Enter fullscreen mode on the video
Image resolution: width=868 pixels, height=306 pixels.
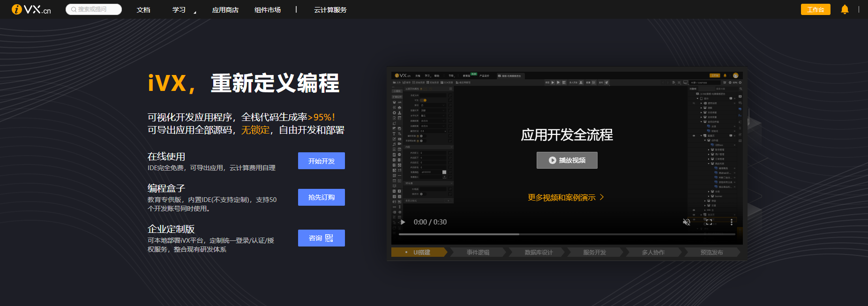[x=709, y=222]
